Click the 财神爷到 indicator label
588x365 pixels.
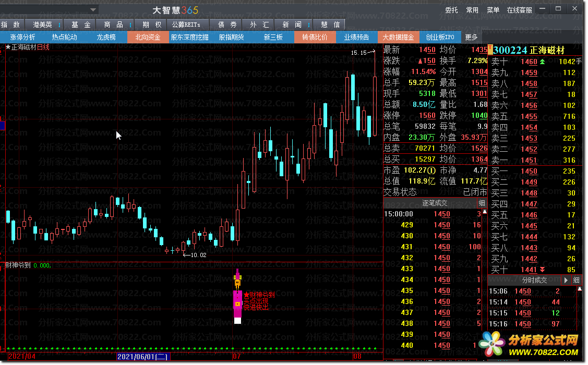pos(18,265)
